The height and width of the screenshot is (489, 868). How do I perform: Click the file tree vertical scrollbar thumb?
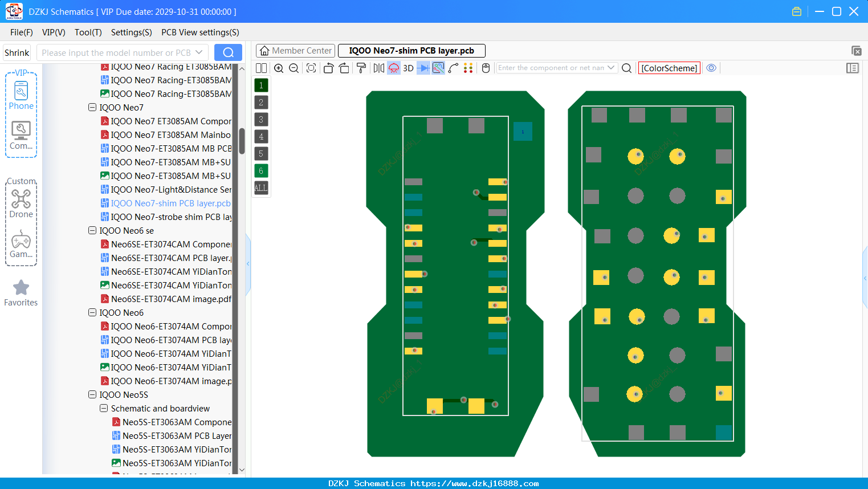coord(242,141)
